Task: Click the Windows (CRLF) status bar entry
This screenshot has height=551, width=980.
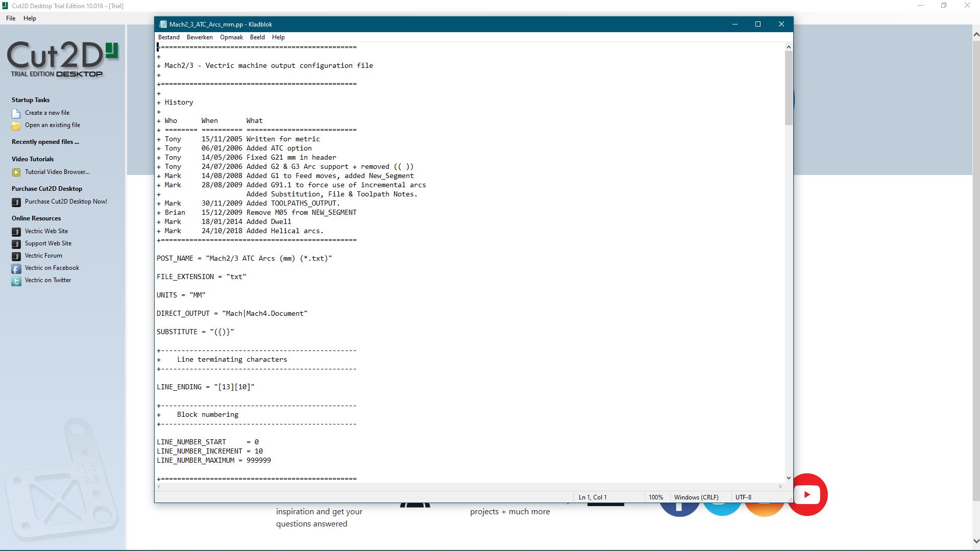Action: [x=696, y=497]
